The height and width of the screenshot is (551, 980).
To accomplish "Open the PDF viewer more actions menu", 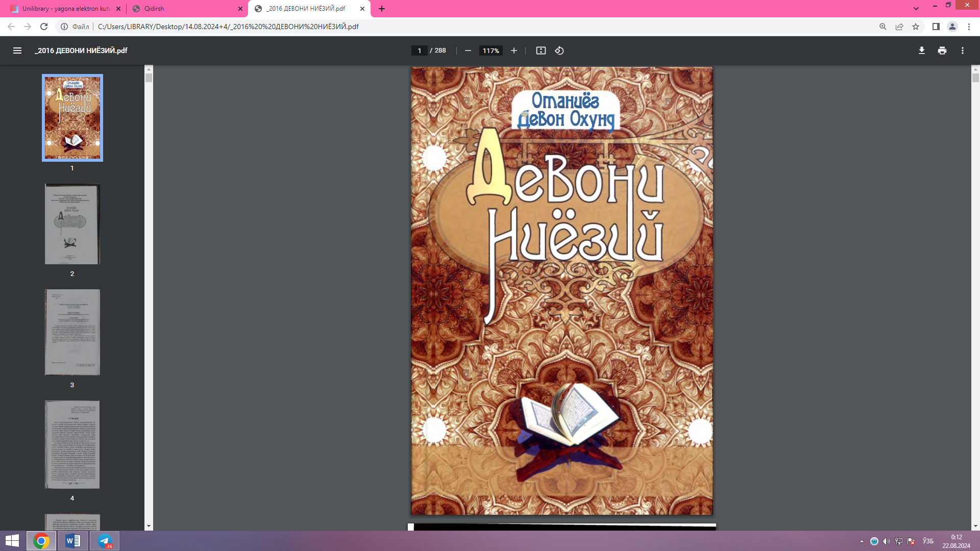I will click(x=963, y=51).
